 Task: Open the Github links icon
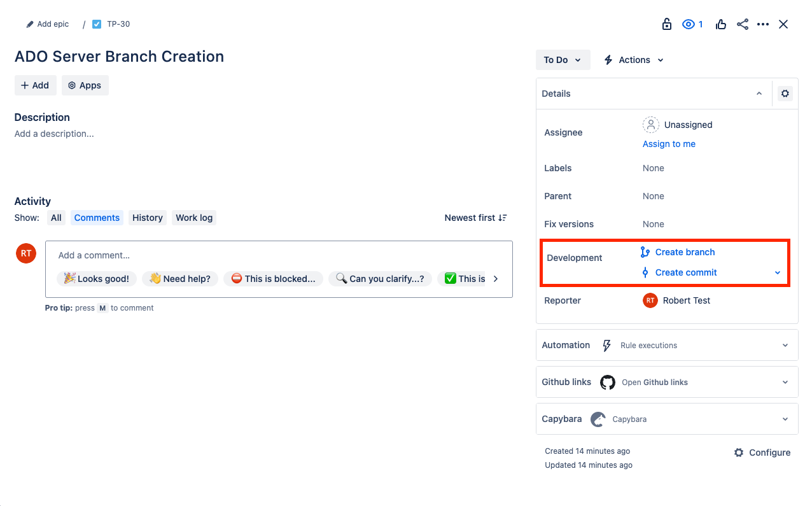[607, 382]
